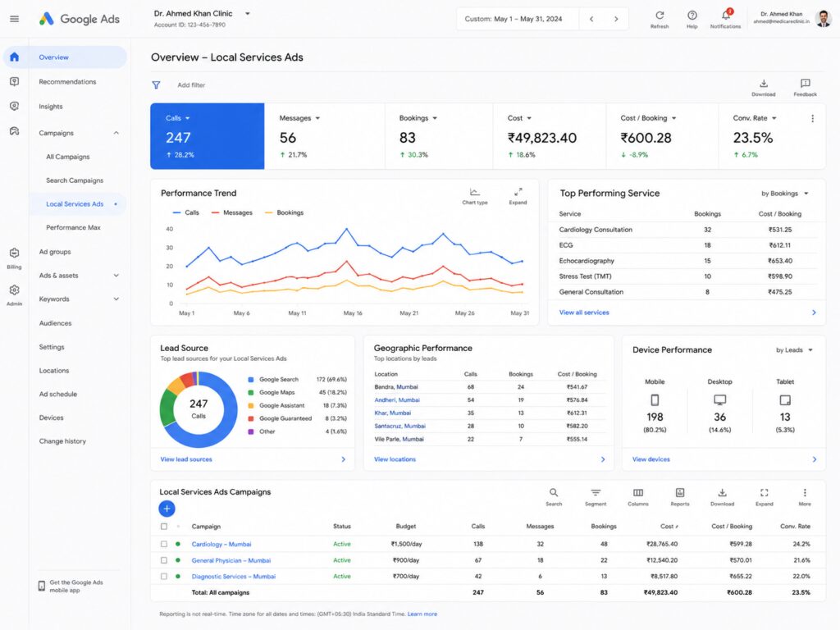Open Change history in sidebar
The width and height of the screenshot is (840, 630).
[x=62, y=441]
